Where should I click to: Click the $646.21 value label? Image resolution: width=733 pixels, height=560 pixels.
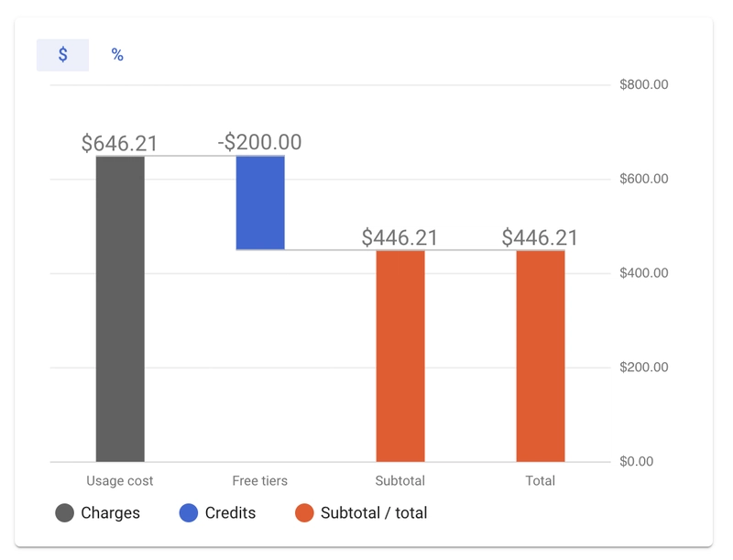(120, 144)
